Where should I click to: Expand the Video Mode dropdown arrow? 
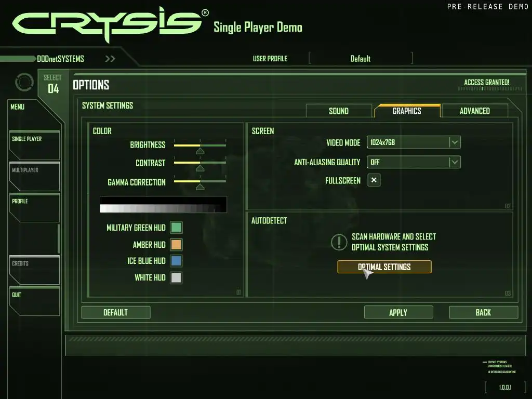click(x=455, y=142)
